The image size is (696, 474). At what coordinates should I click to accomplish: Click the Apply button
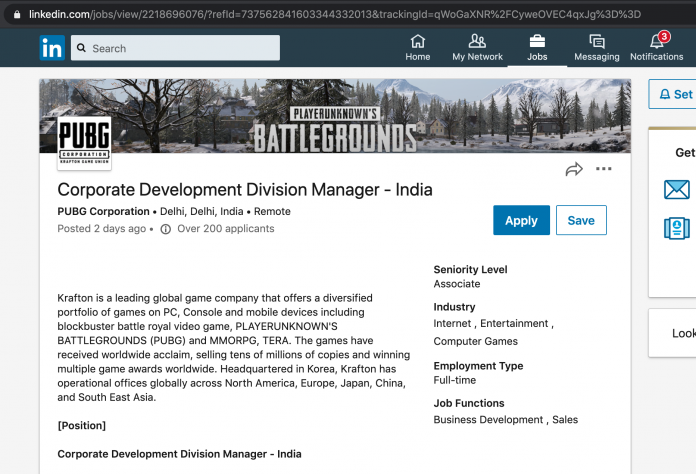[521, 220]
